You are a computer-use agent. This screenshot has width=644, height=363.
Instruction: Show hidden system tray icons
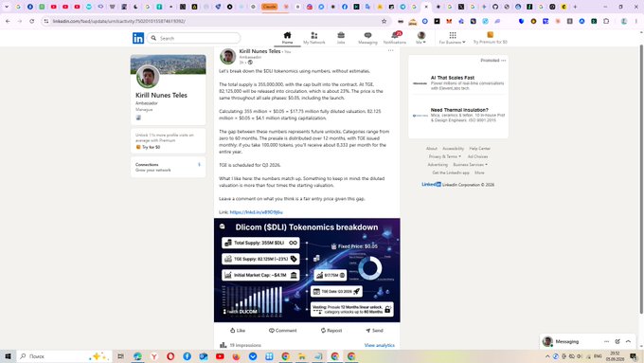(x=547, y=356)
